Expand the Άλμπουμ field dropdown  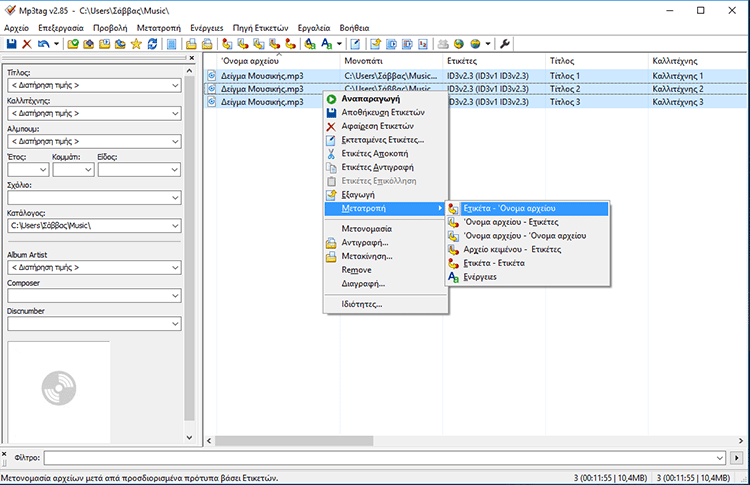click(175, 142)
